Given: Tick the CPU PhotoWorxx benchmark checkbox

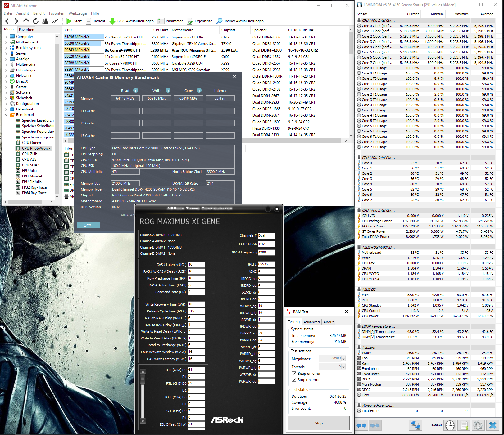Looking at the screenshot, I should 18,148.
